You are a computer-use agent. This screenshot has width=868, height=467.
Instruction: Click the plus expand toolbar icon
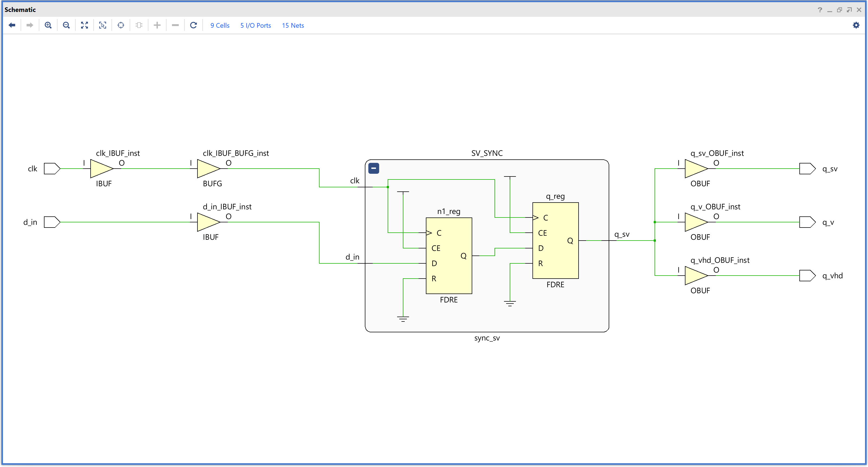pos(157,25)
